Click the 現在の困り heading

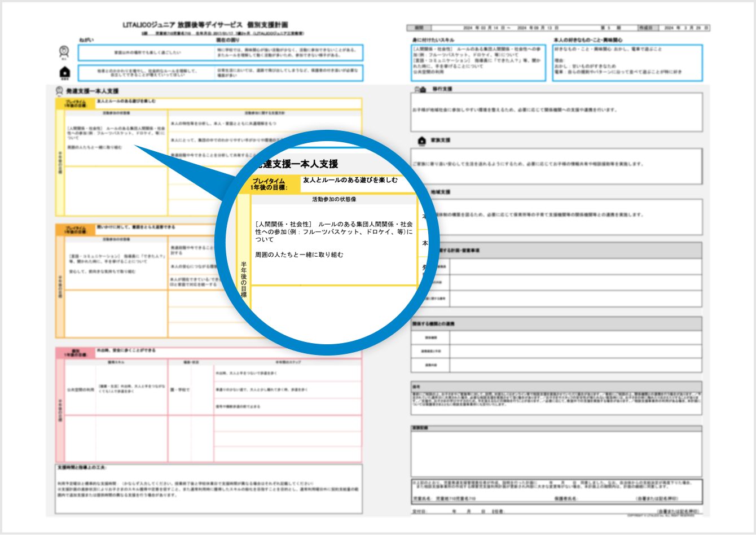point(227,40)
